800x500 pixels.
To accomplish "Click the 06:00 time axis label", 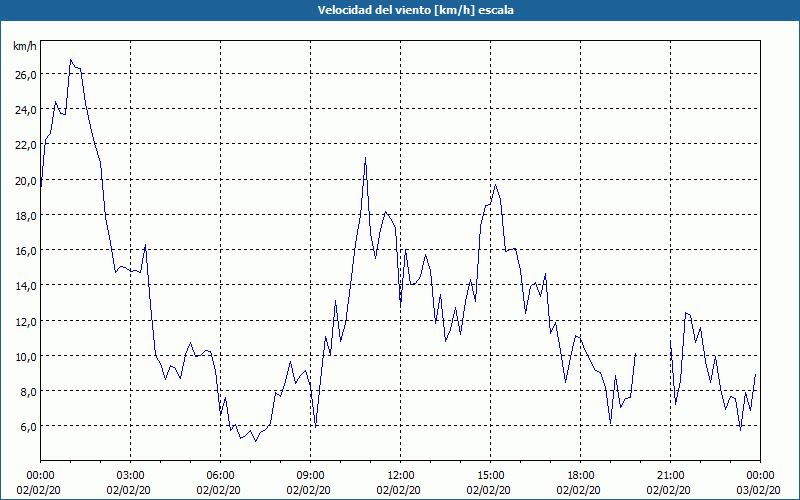I will pos(220,476).
